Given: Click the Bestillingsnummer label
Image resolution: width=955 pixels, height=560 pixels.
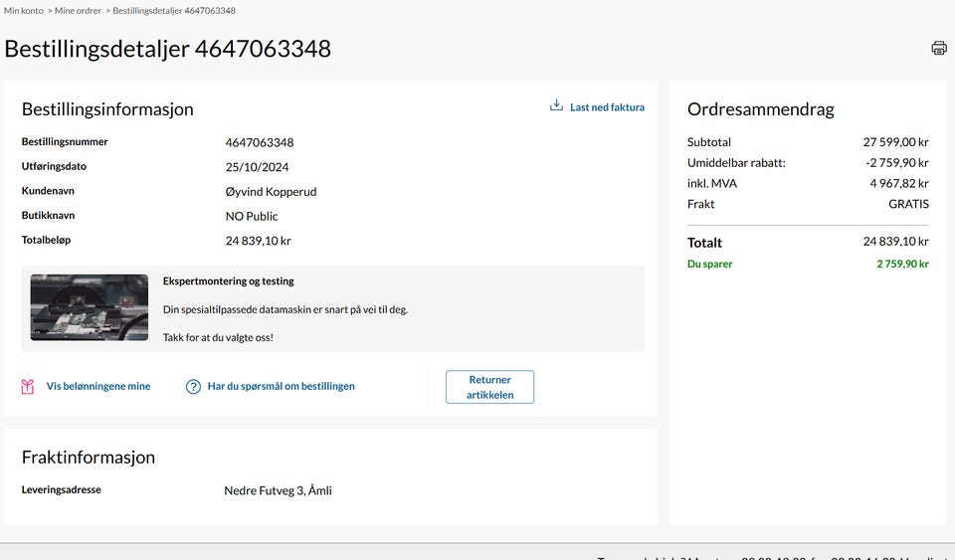Looking at the screenshot, I should 65,142.
